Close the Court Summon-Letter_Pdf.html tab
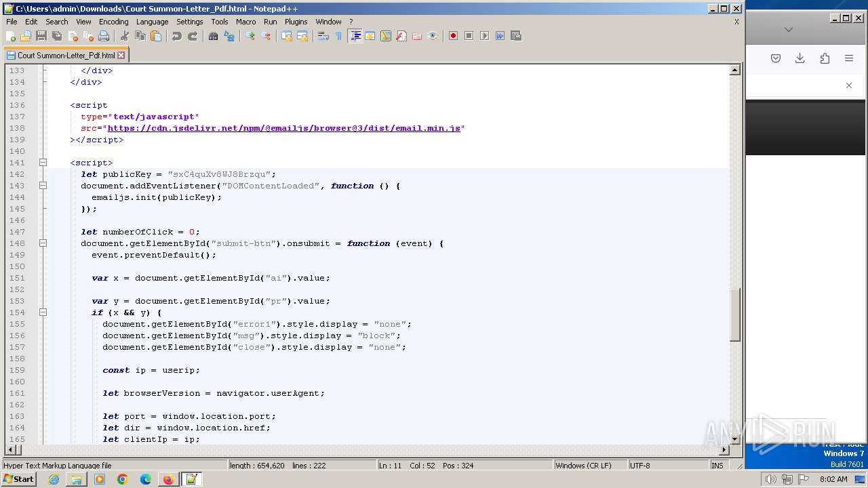The image size is (868, 488). coord(121,56)
